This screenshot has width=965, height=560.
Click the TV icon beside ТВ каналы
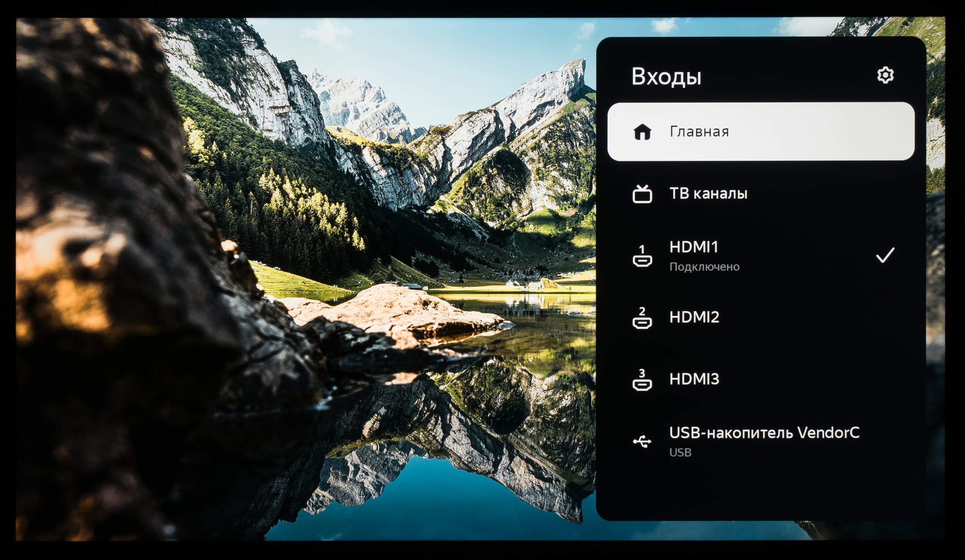(x=642, y=194)
